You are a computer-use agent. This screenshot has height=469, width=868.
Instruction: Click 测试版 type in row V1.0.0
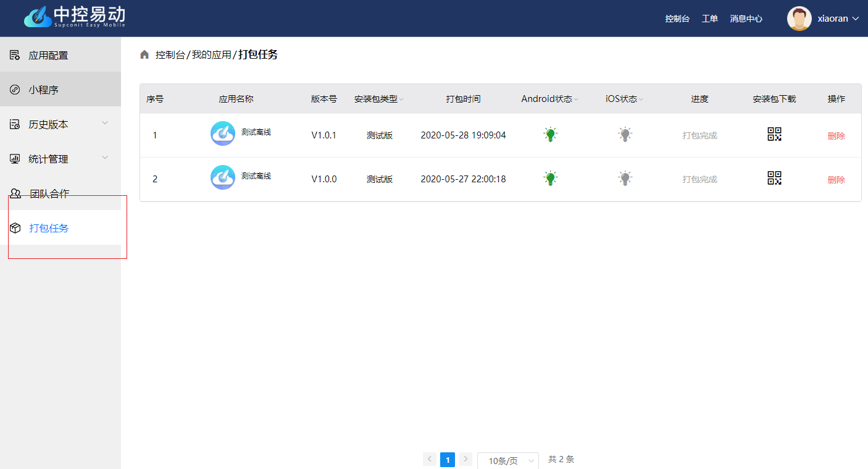coord(380,179)
